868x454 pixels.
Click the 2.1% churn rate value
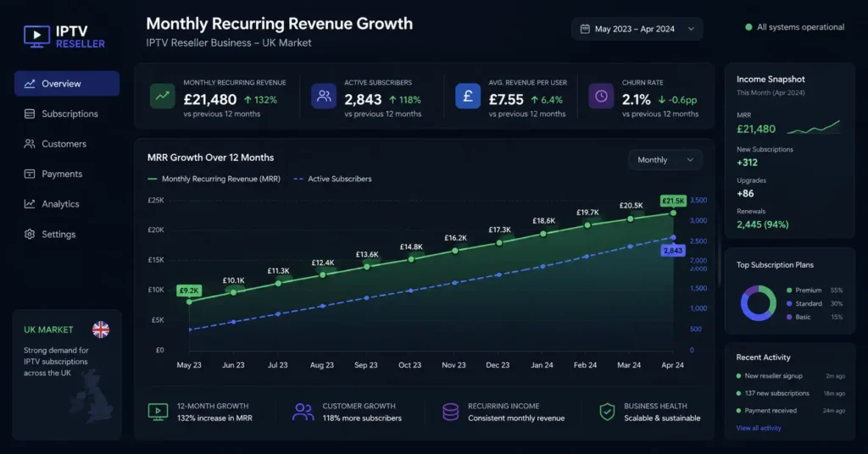636,100
